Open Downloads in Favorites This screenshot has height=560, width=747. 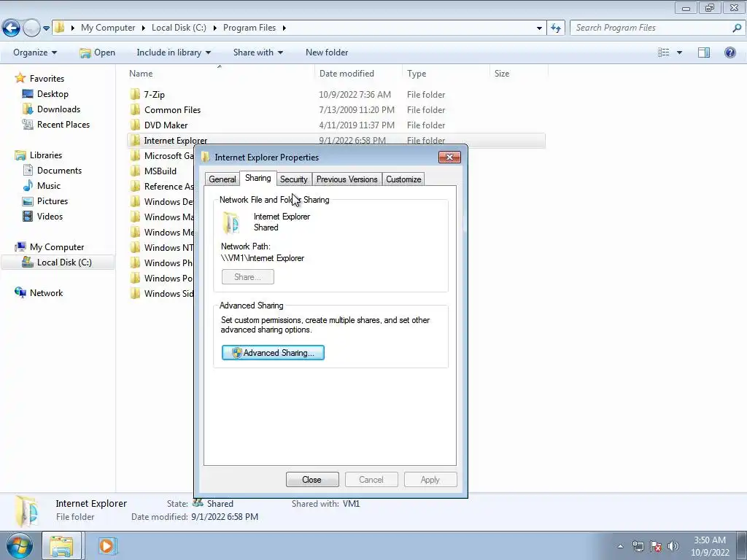point(51,109)
